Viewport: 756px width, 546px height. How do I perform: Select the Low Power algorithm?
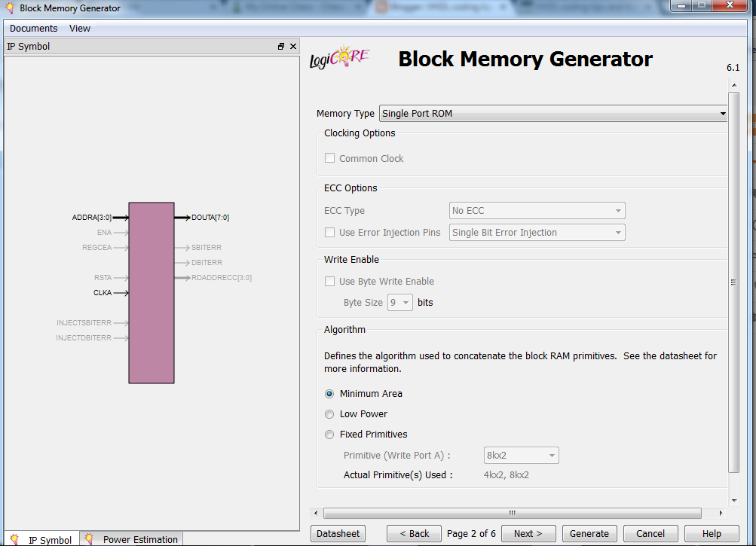pos(329,413)
